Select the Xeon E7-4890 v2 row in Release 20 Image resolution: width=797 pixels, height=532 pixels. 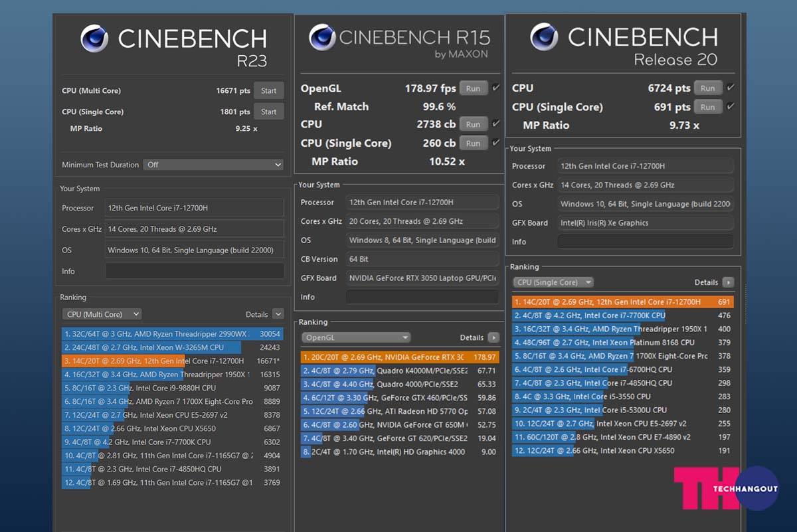tap(623, 437)
